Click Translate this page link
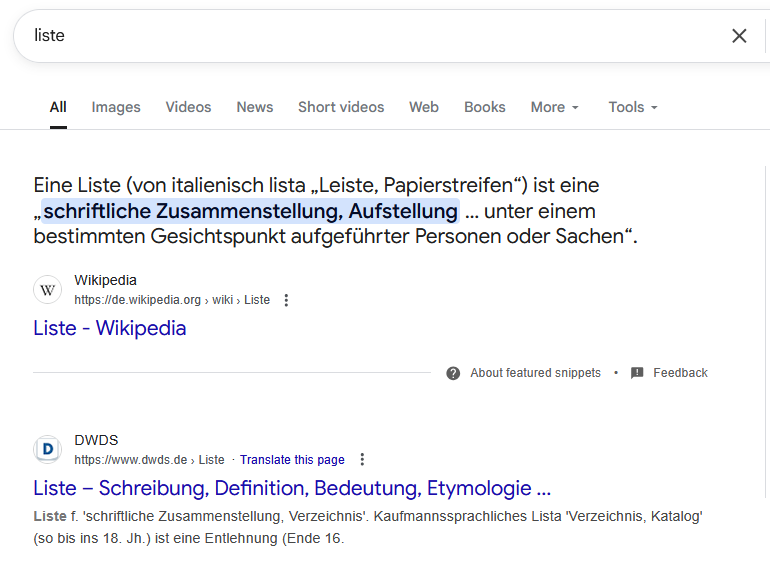This screenshot has width=770, height=561. tap(292, 460)
